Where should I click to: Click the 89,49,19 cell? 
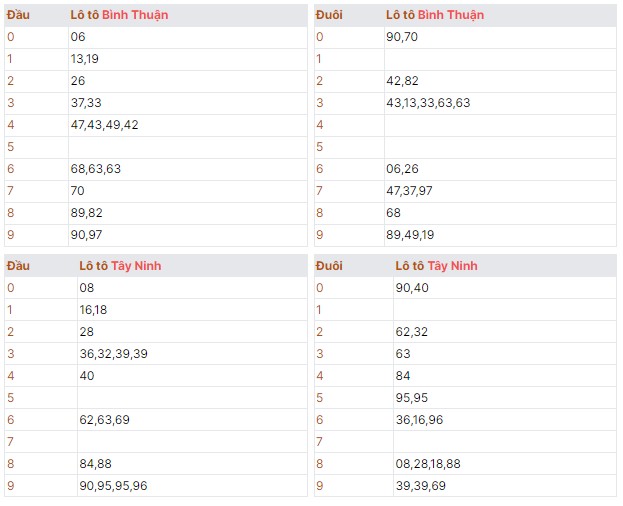(409, 235)
